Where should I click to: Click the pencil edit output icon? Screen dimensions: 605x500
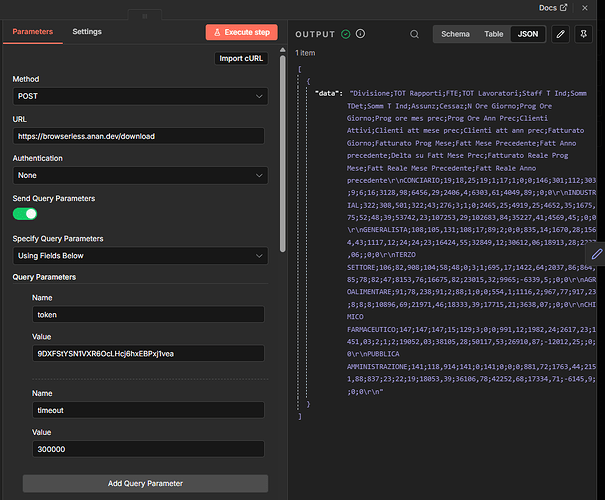tap(561, 34)
